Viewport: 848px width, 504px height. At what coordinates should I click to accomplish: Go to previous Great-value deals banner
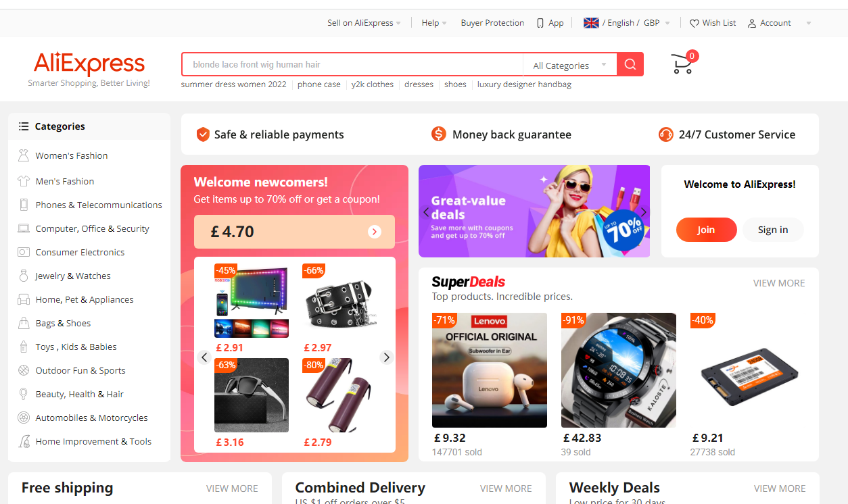coord(426,211)
